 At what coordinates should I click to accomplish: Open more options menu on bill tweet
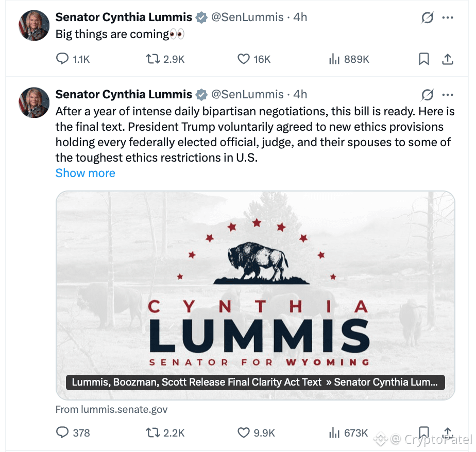[448, 95]
